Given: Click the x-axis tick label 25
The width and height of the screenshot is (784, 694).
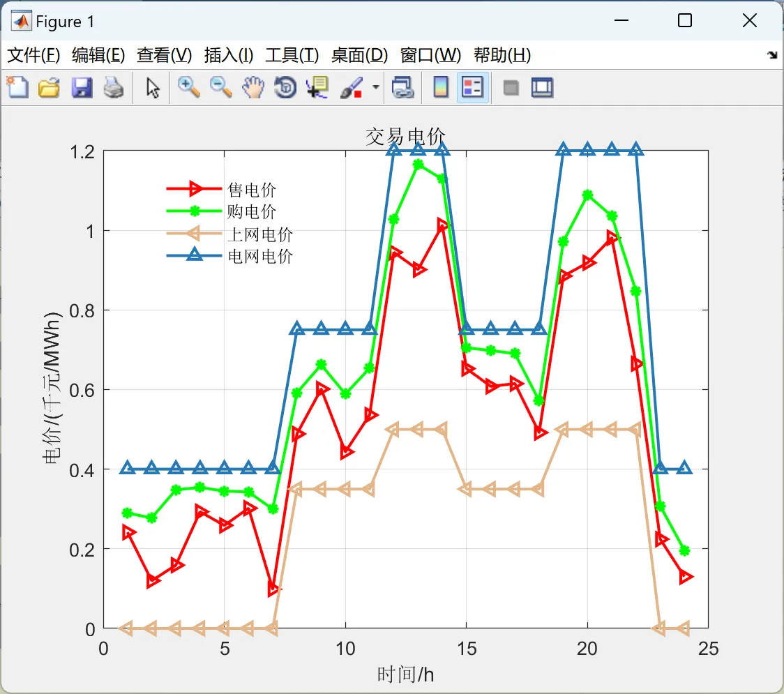Looking at the screenshot, I should coord(709,649).
